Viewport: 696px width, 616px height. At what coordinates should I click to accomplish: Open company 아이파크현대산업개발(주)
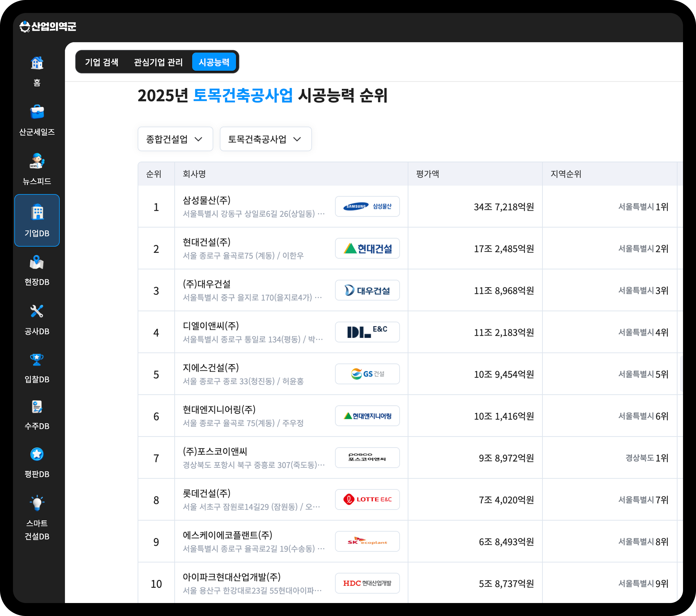coord(232,577)
